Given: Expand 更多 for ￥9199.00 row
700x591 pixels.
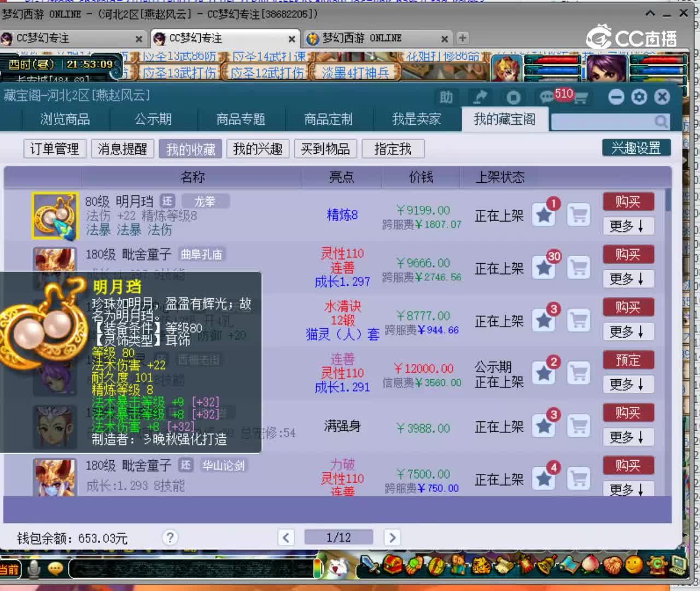Looking at the screenshot, I should click(x=628, y=226).
